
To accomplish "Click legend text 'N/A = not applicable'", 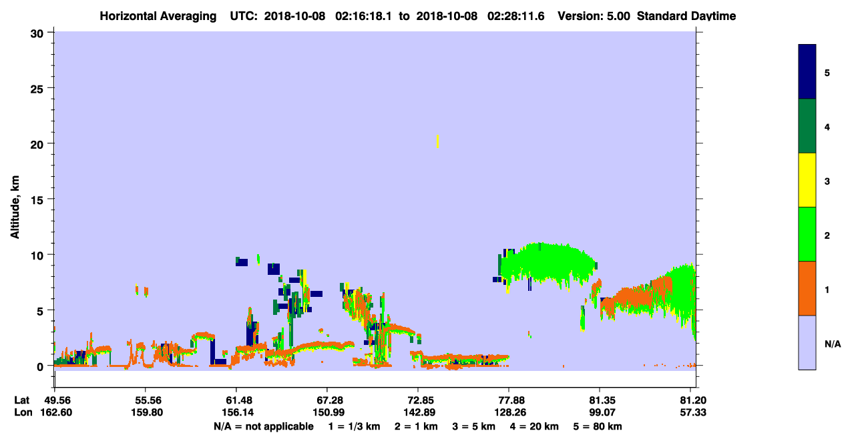I will pyautogui.click(x=263, y=426).
